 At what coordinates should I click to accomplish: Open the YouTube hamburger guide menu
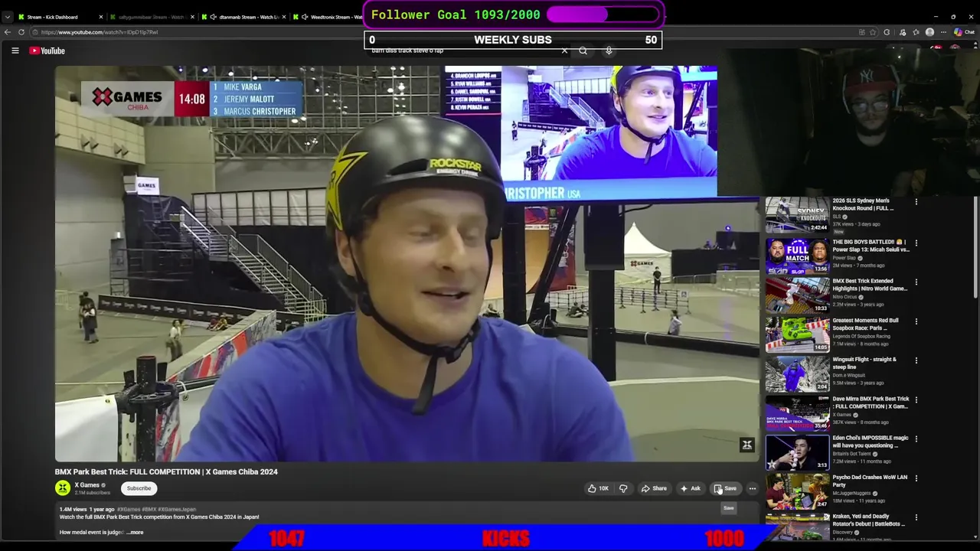15,51
